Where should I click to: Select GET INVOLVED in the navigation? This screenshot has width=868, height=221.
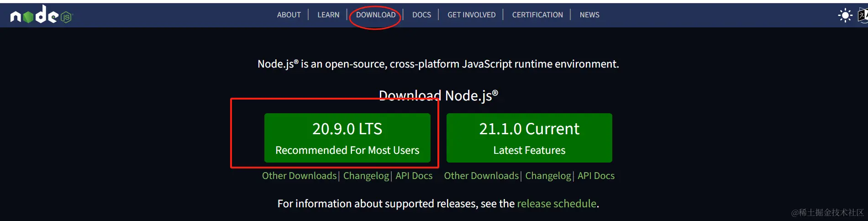tap(471, 15)
